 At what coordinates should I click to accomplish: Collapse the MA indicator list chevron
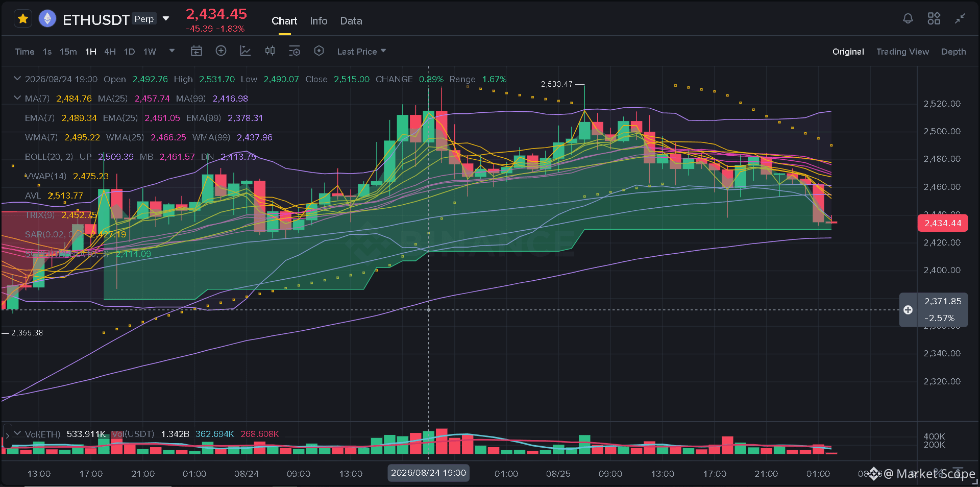click(x=17, y=98)
